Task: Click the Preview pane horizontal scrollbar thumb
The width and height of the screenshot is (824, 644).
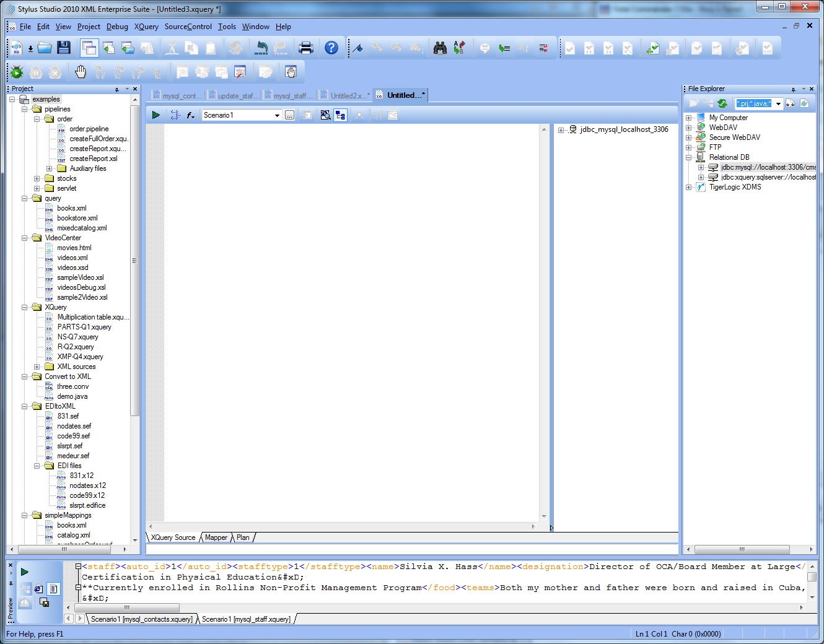Action: [x=126, y=607]
